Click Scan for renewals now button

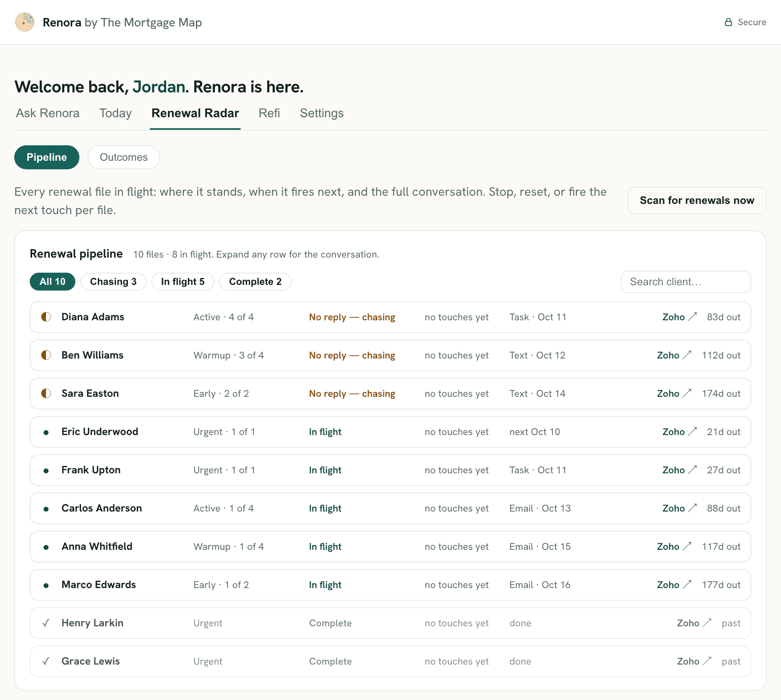pyautogui.click(x=697, y=200)
